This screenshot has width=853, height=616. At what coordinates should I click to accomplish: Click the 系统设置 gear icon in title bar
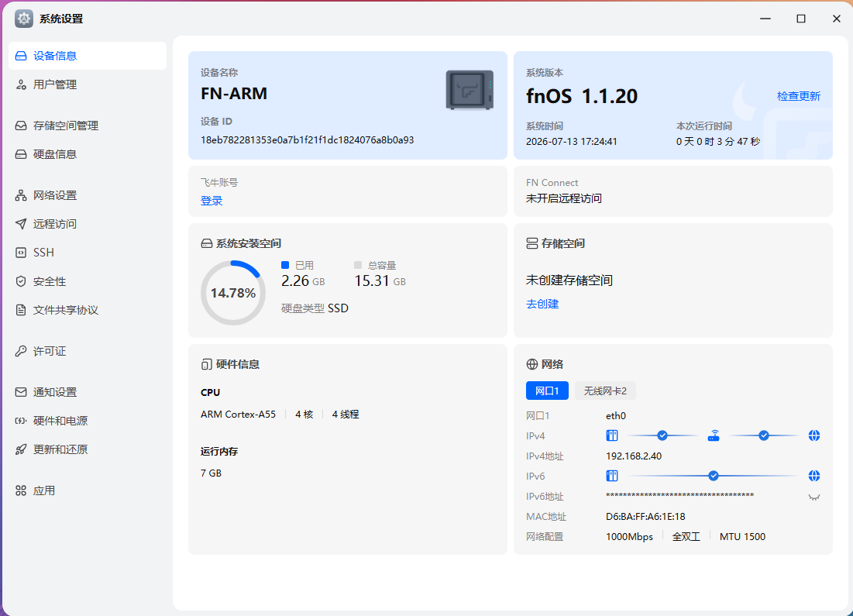click(23, 19)
